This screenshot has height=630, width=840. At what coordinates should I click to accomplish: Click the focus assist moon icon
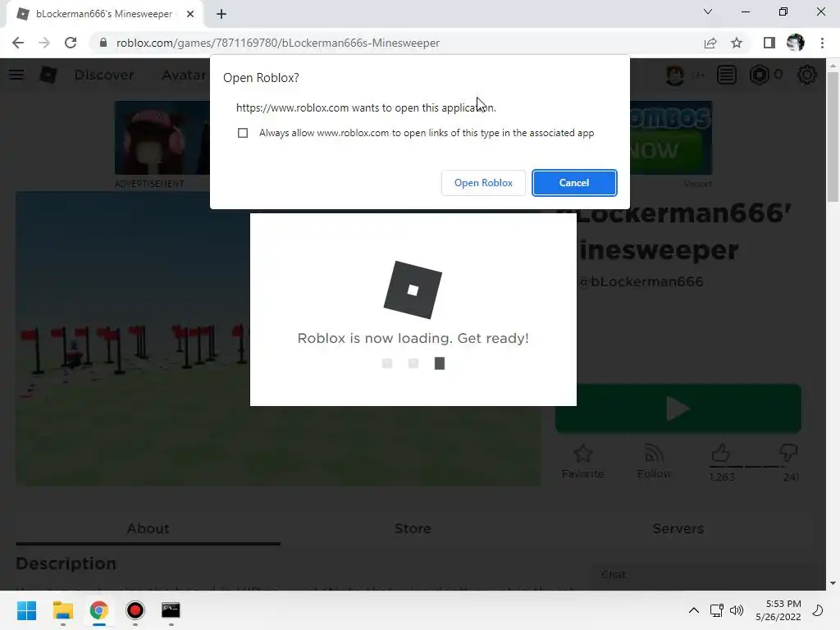coord(818,610)
